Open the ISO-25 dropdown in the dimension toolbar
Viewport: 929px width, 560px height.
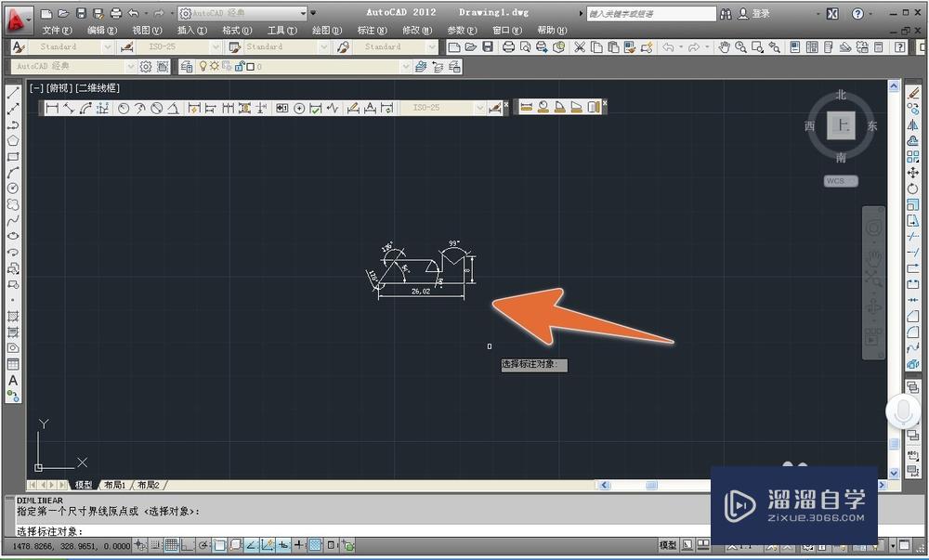tap(480, 108)
